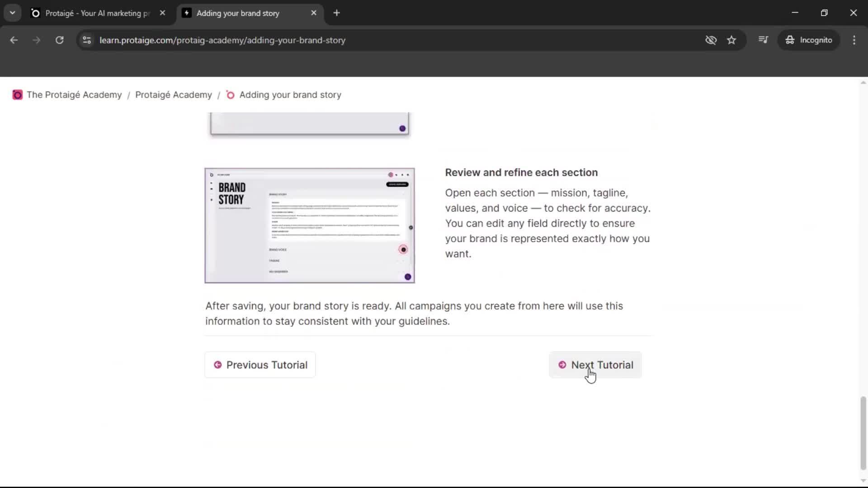Click the browser forward navigation arrow
The width and height of the screenshot is (868, 488).
click(36, 40)
